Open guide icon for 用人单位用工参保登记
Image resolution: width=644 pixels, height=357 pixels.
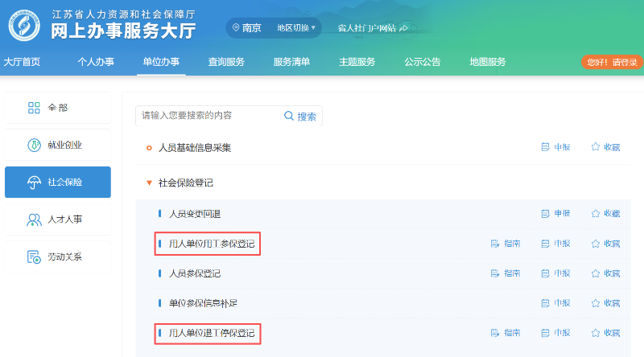(495, 244)
